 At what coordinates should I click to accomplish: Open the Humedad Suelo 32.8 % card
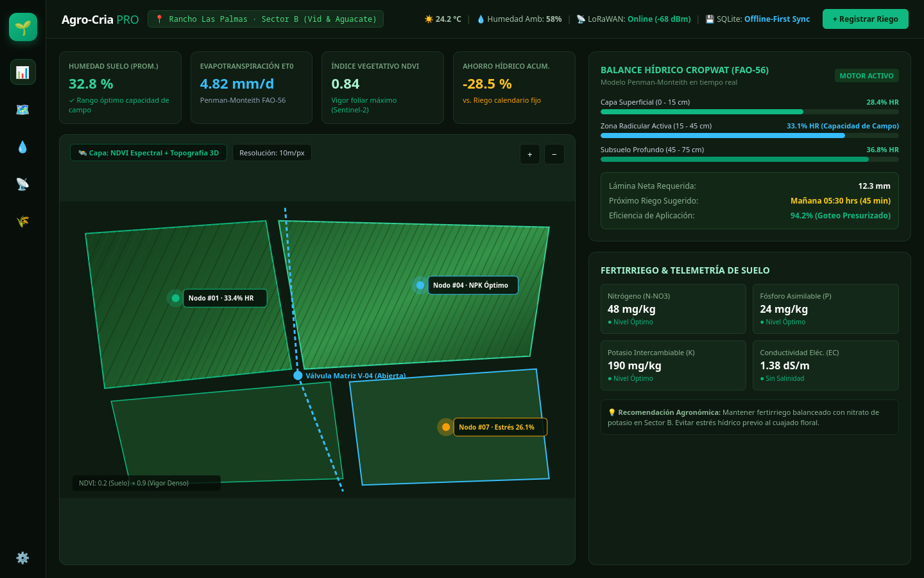click(121, 87)
